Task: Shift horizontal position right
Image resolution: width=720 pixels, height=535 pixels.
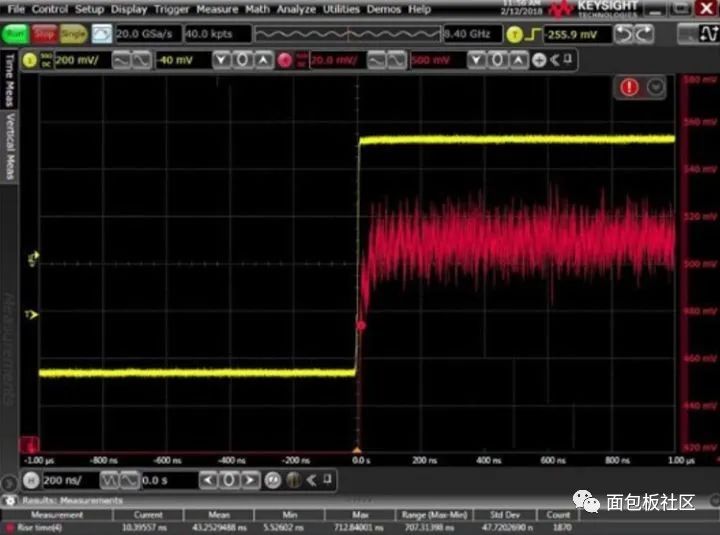Action: pyautogui.click(x=249, y=480)
